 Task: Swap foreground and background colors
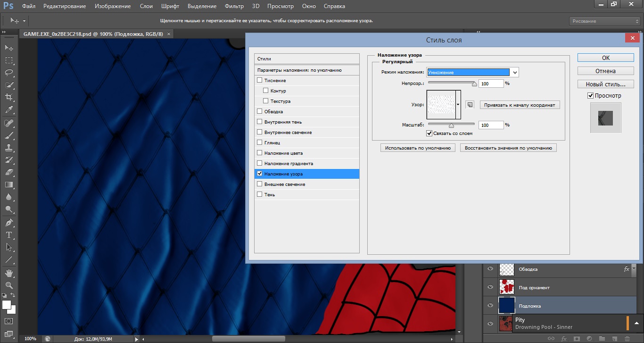tap(13, 295)
